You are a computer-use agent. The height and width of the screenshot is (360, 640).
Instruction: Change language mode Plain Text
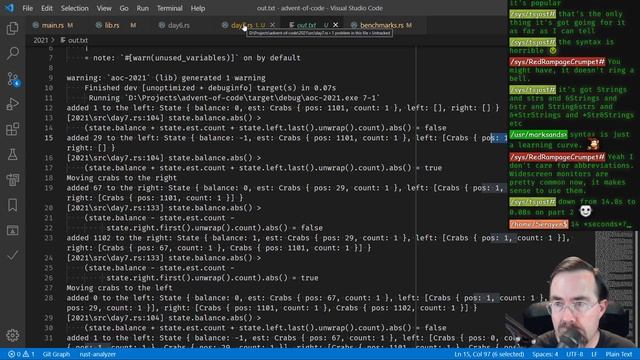(619, 354)
